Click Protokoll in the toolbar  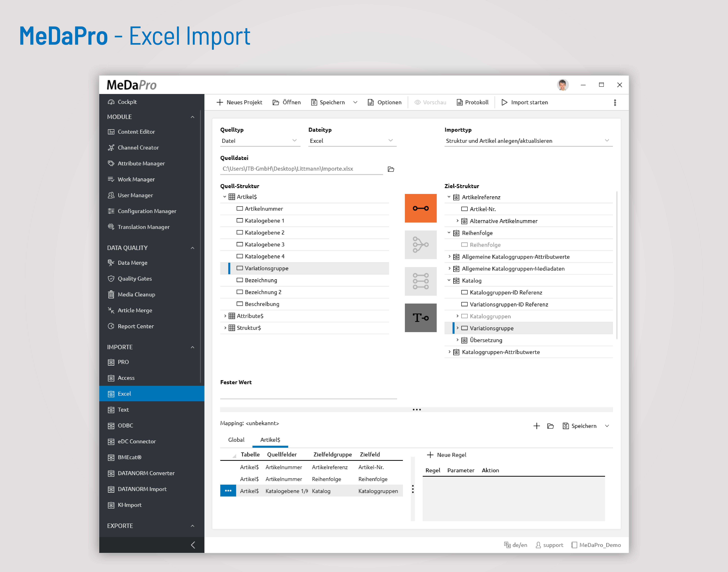click(x=473, y=102)
